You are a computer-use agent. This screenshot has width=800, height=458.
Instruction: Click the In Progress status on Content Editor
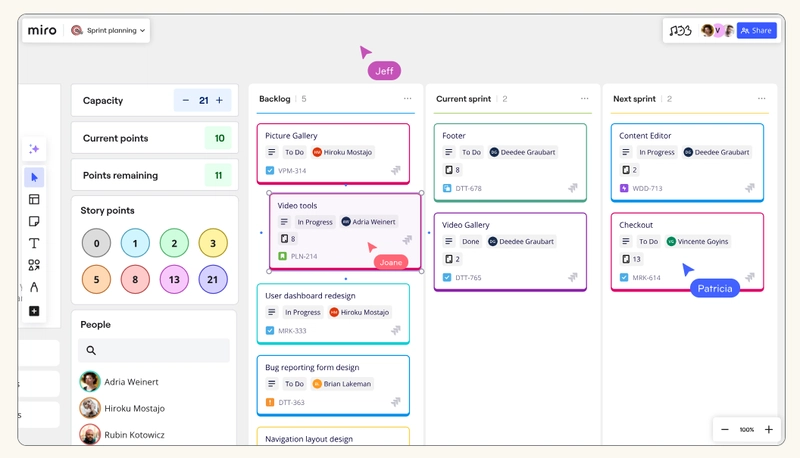(x=656, y=152)
